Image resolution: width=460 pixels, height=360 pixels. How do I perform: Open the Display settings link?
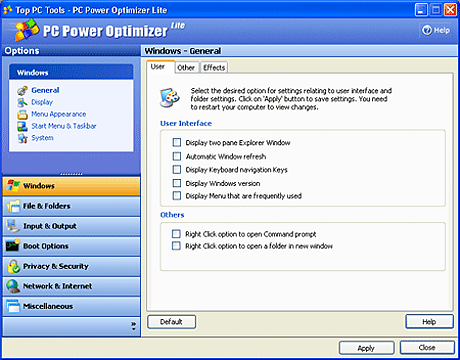(42, 102)
